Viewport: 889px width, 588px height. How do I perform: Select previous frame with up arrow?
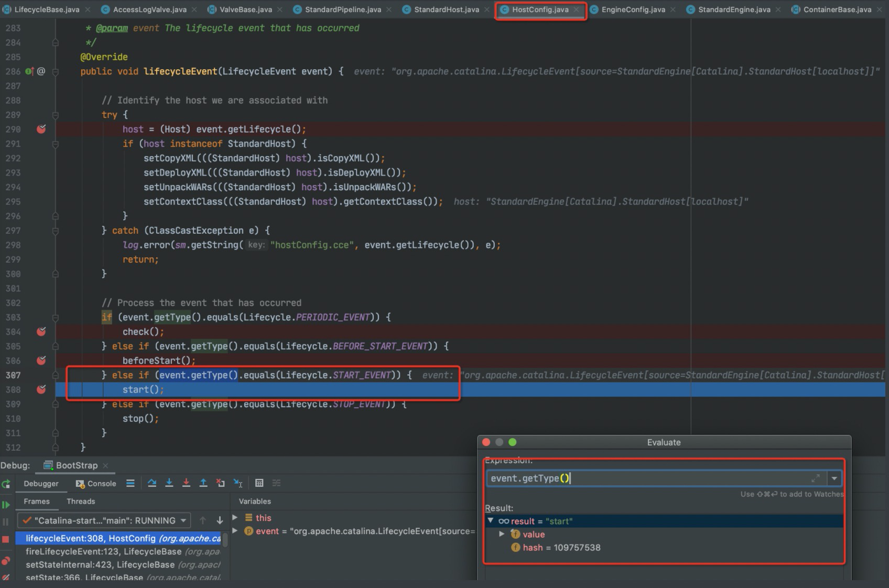click(203, 520)
